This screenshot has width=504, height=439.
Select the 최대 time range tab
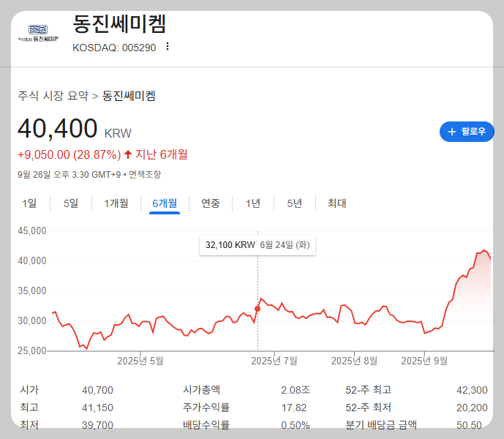click(337, 203)
